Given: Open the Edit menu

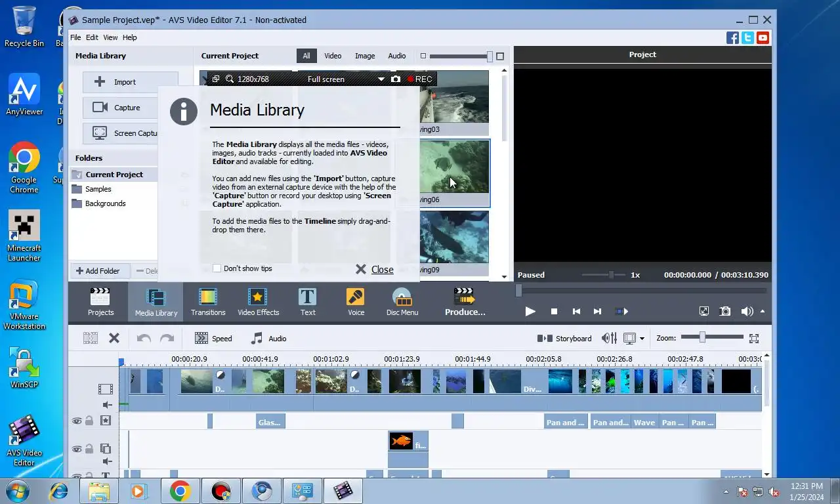Looking at the screenshot, I should (92, 37).
